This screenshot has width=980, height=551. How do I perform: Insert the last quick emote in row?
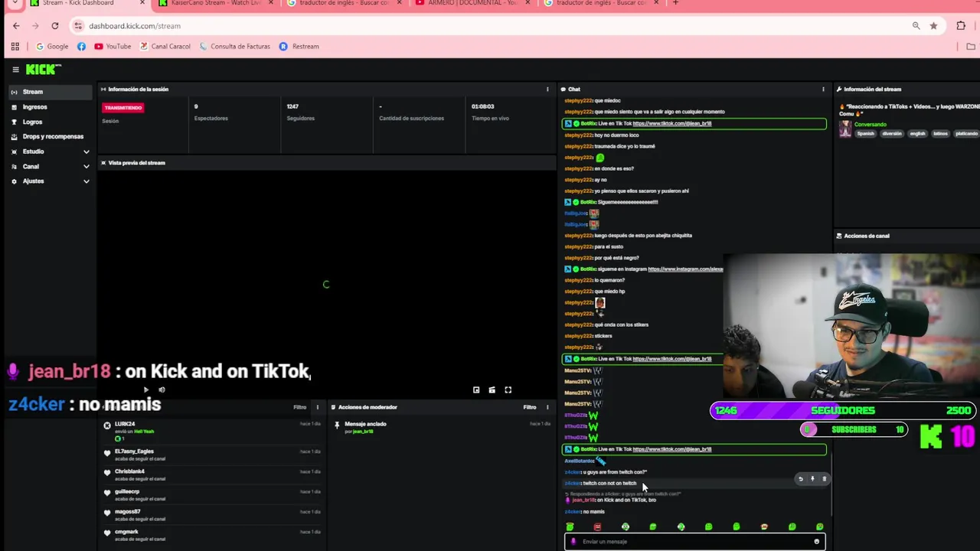point(820,527)
